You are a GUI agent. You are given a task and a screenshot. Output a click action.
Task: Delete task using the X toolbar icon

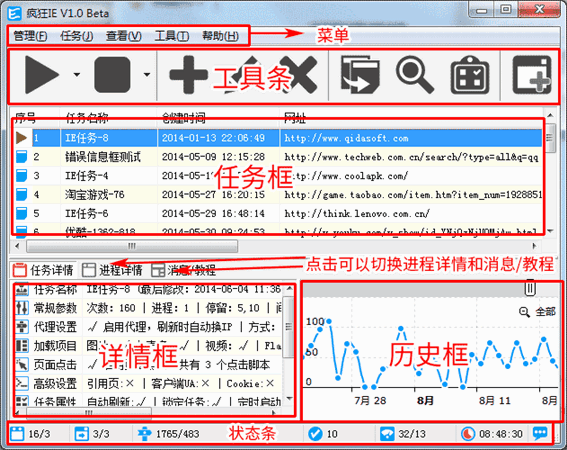(299, 75)
